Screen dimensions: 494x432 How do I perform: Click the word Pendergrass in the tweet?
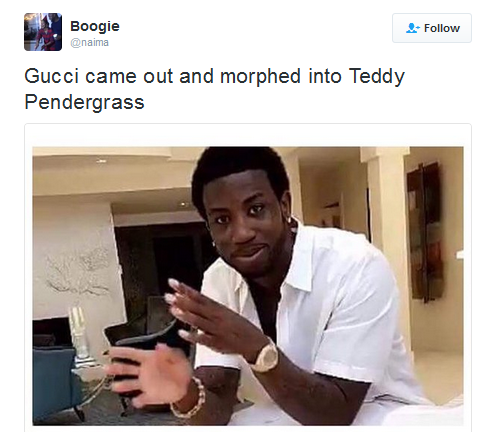(84, 102)
